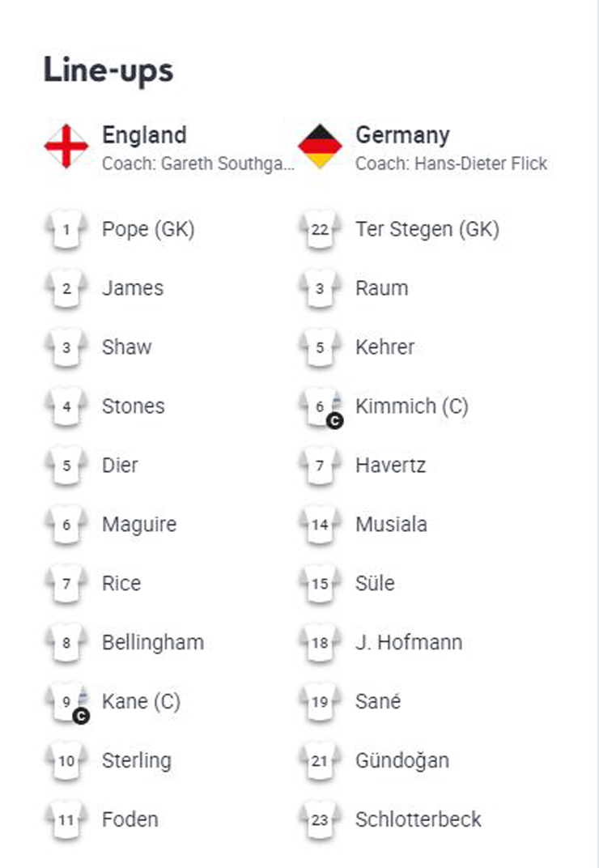Select player Havertz in the lineup
Image resolution: width=599 pixels, height=868 pixels.
(390, 466)
